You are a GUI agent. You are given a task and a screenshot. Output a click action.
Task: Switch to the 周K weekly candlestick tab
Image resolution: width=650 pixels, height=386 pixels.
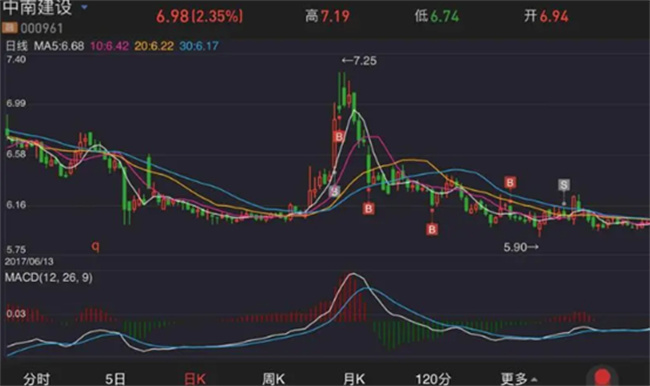click(x=274, y=379)
